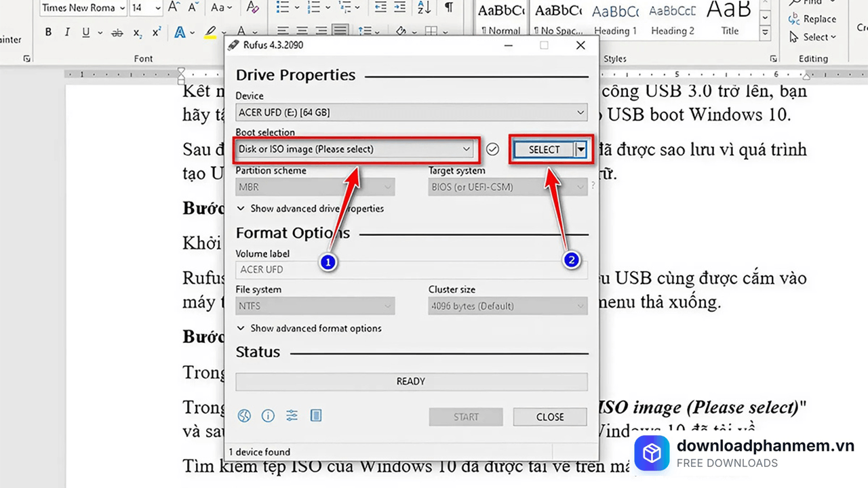868x488 pixels.
Task: Toggle paragraph marks display in Word
Action: pos(448,7)
